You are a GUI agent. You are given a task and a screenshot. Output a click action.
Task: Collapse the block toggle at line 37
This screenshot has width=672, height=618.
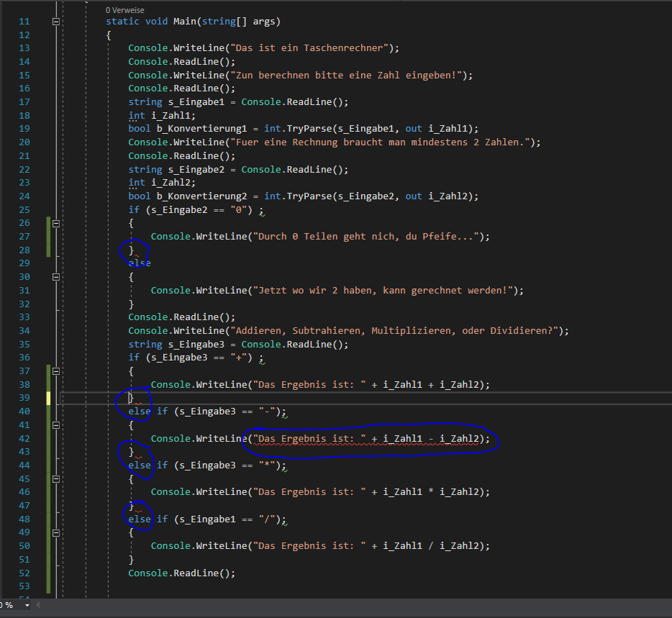(x=56, y=371)
